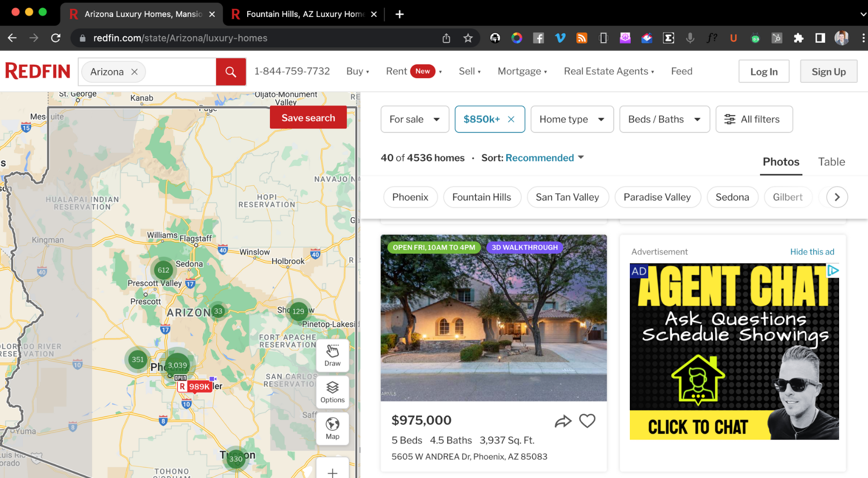Share the $975,000 listing
The height and width of the screenshot is (478, 868).
563,421
